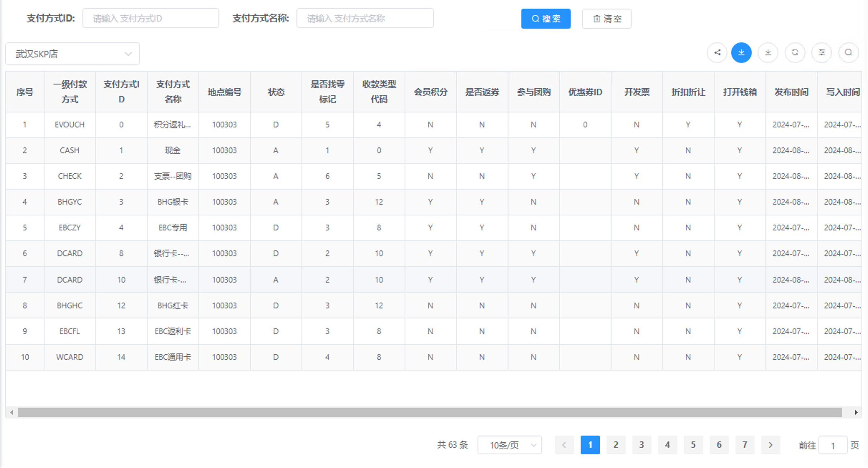868x468 pixels.
Task: Click the highlighted blue download icon
Action: tap(742, 53)
